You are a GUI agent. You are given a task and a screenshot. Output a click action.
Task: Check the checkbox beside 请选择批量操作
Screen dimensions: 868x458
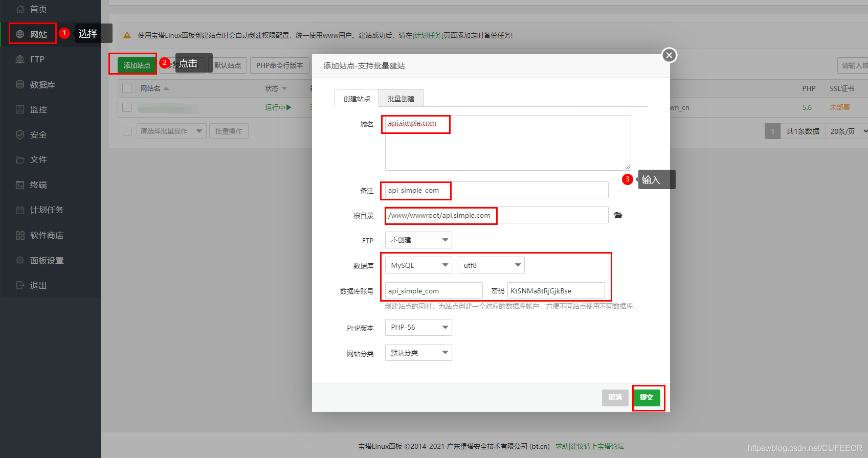(x=127, y=131)
